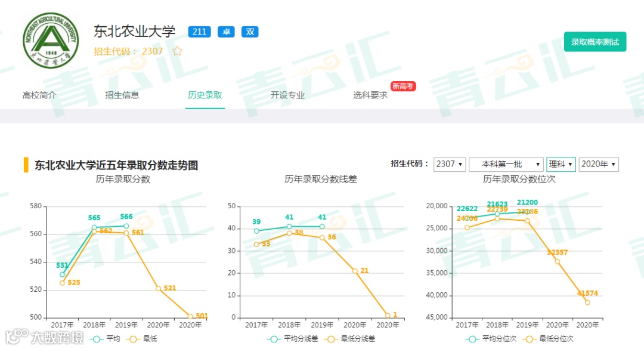Open the 高校简介 tab

[39, 95]
